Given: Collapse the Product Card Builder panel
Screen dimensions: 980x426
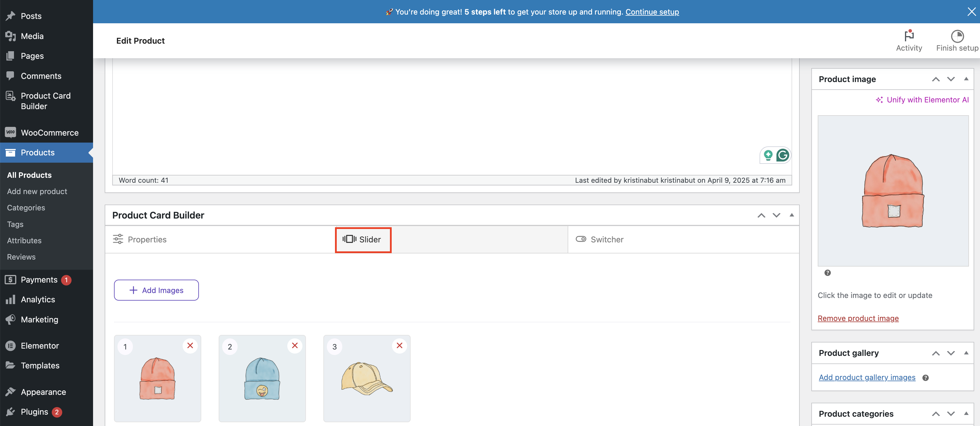Looking at the screenshot, I should pyautogui.click(x=791, y=215).
